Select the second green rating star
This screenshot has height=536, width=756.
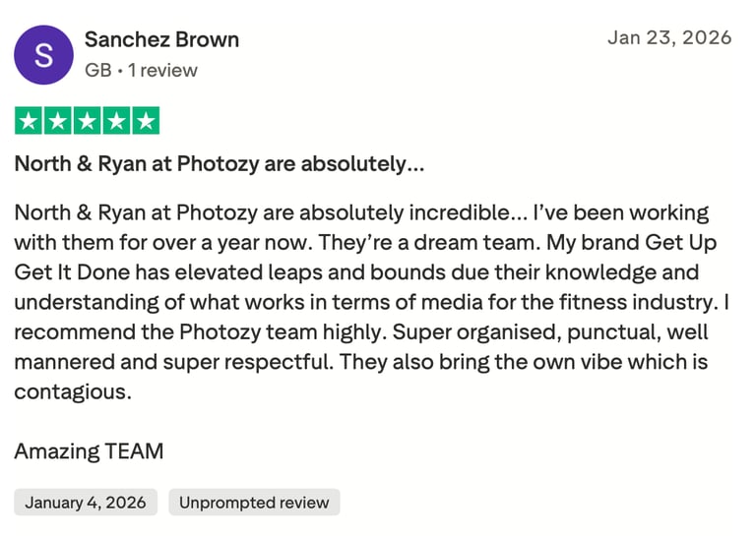pyautogui.click(x=58, y=122)
